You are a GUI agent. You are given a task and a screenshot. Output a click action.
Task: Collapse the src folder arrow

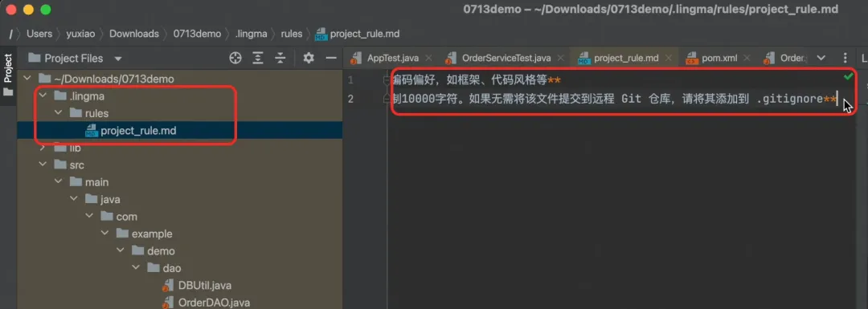(x=42, y=165)
